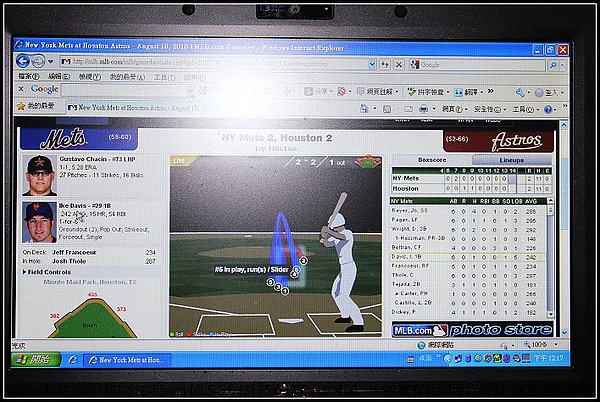
Task: Open the 工具(O) tools dropdown menu
Action: pyautogui.click(x=525, y=110)
